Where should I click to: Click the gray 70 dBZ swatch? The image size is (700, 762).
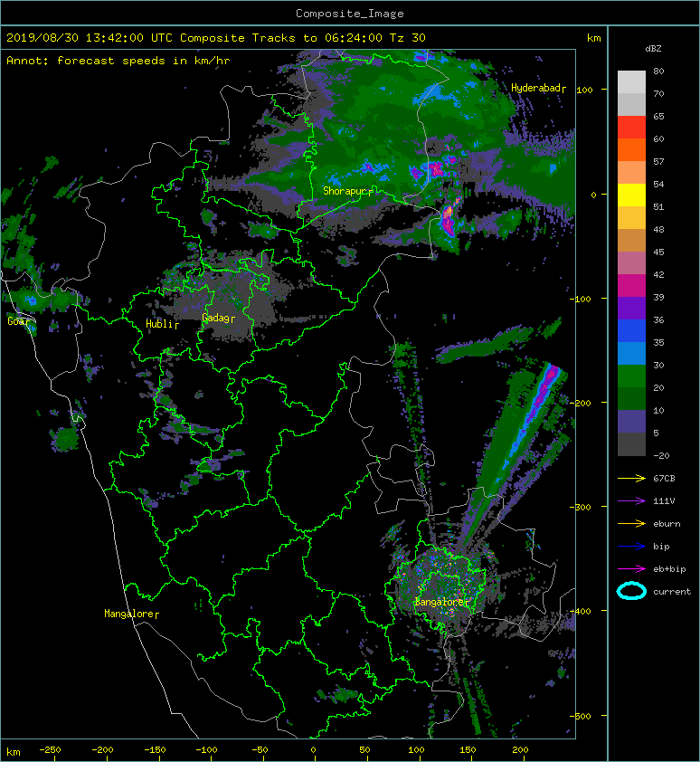[x=631, y=104]
